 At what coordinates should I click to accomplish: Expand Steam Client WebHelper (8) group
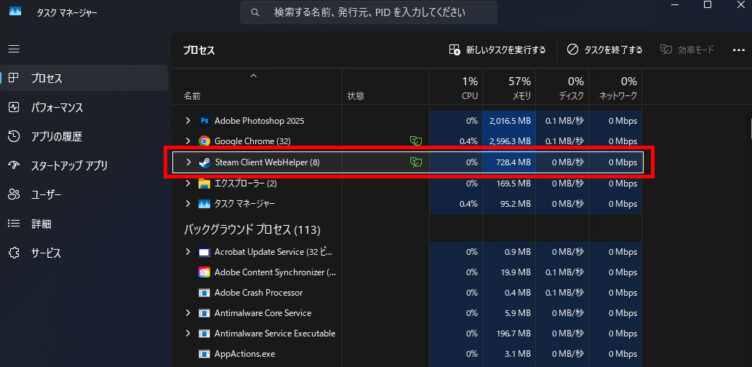point(188,162)
